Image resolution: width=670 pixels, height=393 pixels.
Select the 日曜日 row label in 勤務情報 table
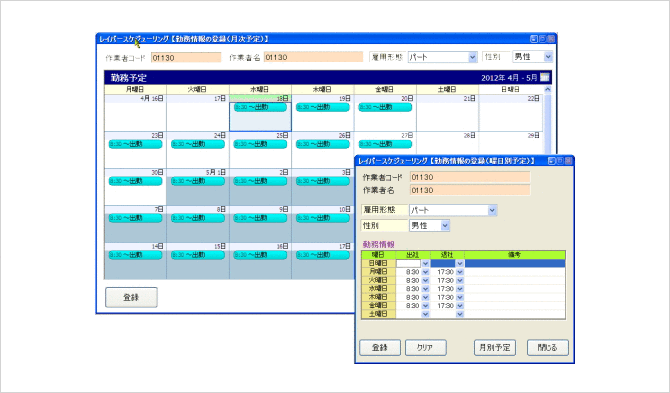click(378, 264)
